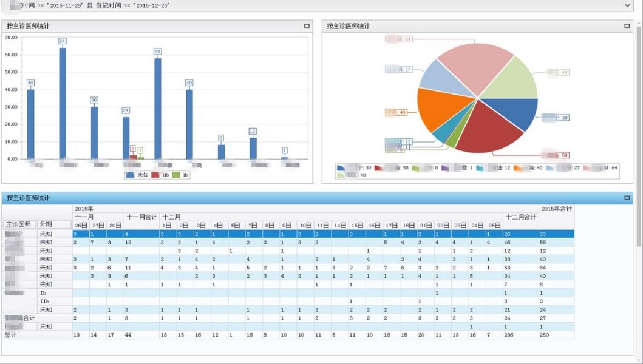Click the grand total cell showing 280
The image size is (643, 364).
(x=546, y=335)
